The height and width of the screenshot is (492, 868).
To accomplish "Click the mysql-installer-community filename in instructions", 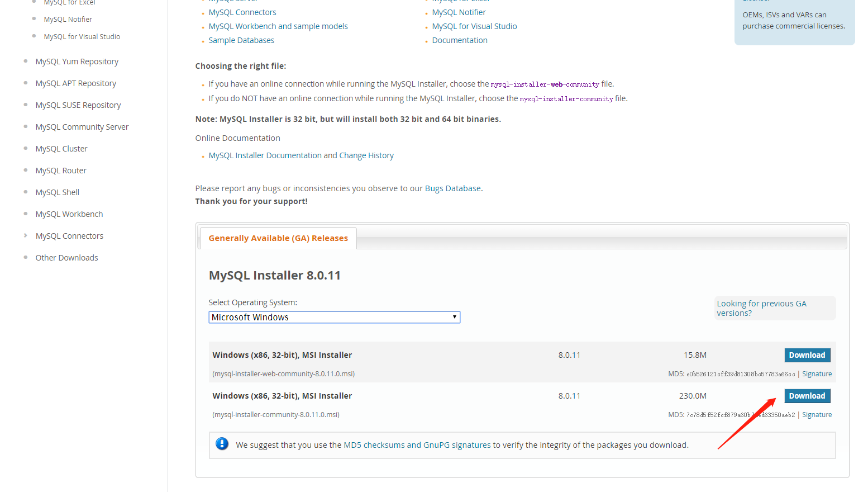I will [x=566, y=99].
